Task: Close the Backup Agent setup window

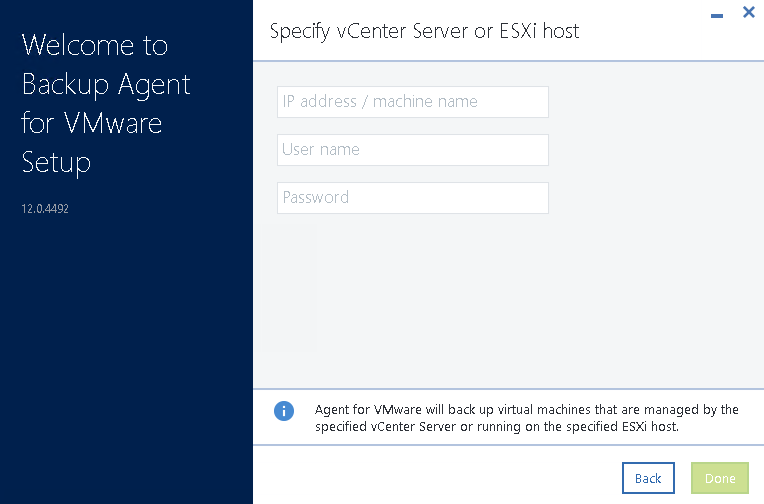Action: [749, 12]
